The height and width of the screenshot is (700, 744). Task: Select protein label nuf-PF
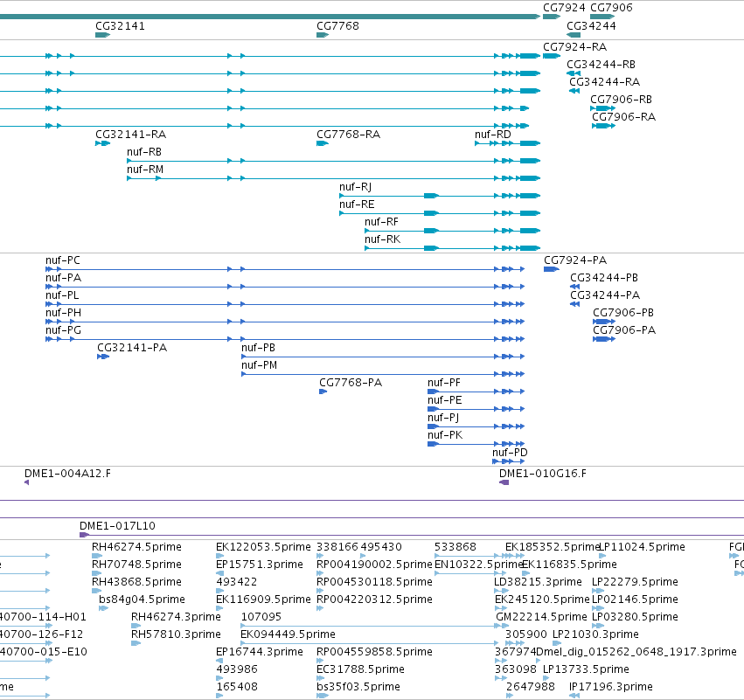(444, 383)
